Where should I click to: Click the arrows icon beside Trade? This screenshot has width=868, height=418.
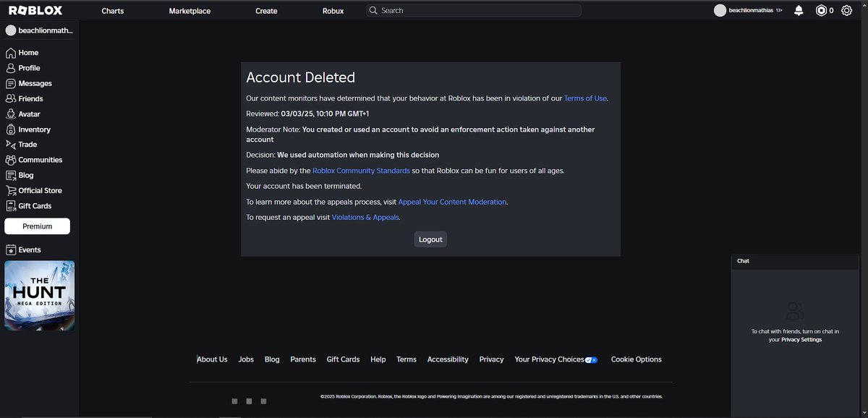(x=11, y=145)
